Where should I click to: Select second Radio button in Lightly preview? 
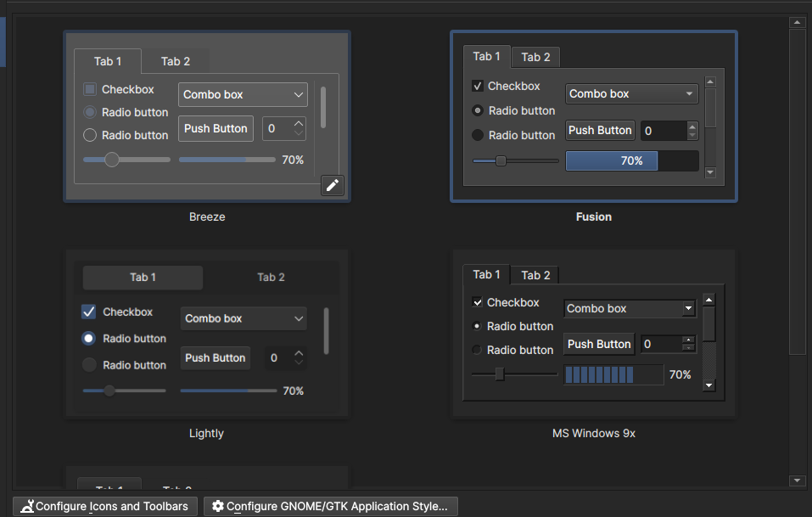click(x=89, y=365)
